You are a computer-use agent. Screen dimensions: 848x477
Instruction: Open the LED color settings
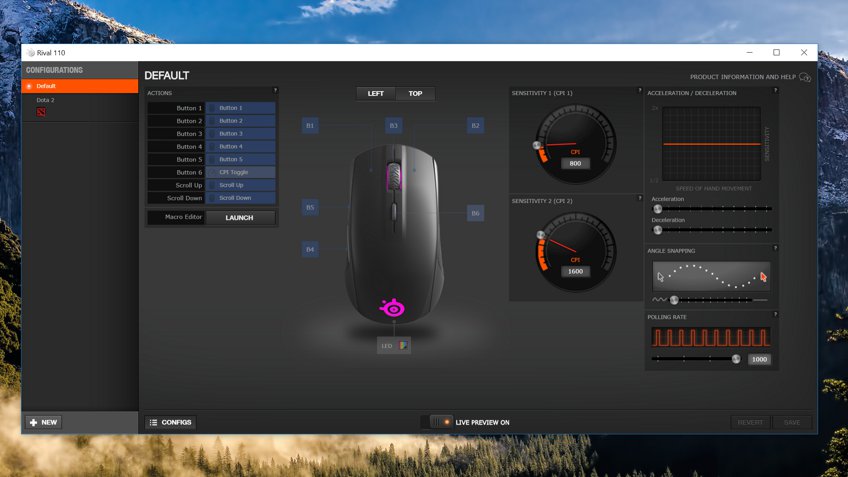(x=394, y=346)
